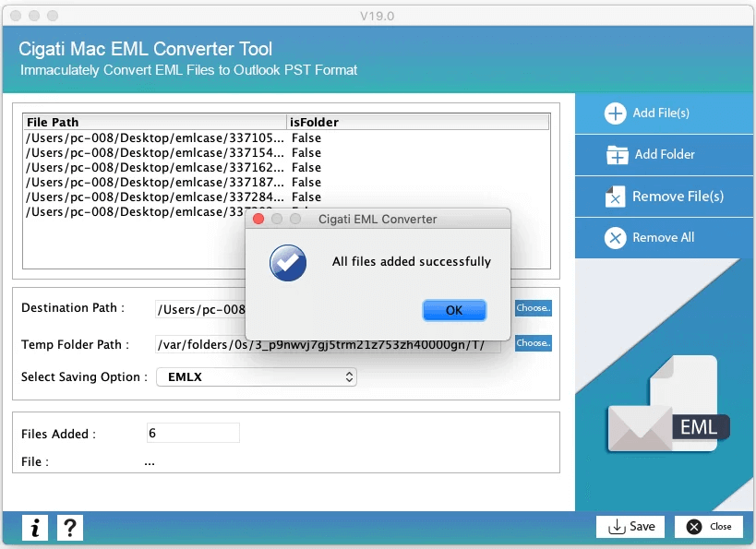Screen dimensions: 756x549
Task: Click the isFolder column header
Action: click(418, 122)
